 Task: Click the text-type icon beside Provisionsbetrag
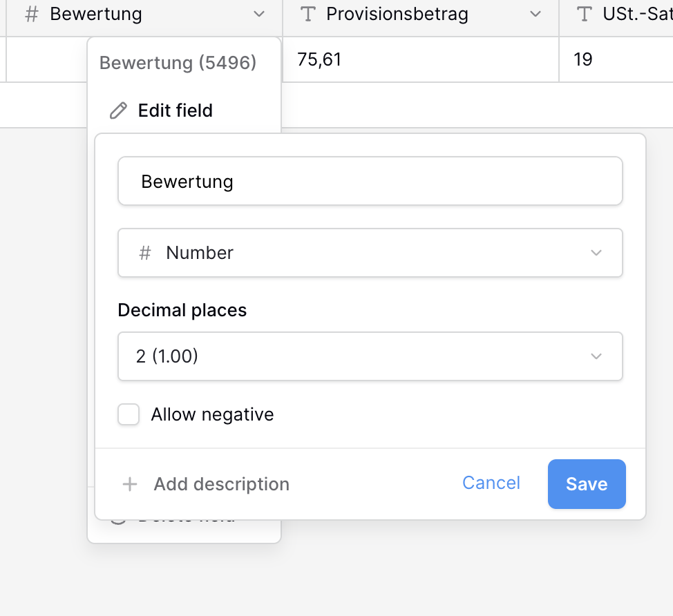309,15
